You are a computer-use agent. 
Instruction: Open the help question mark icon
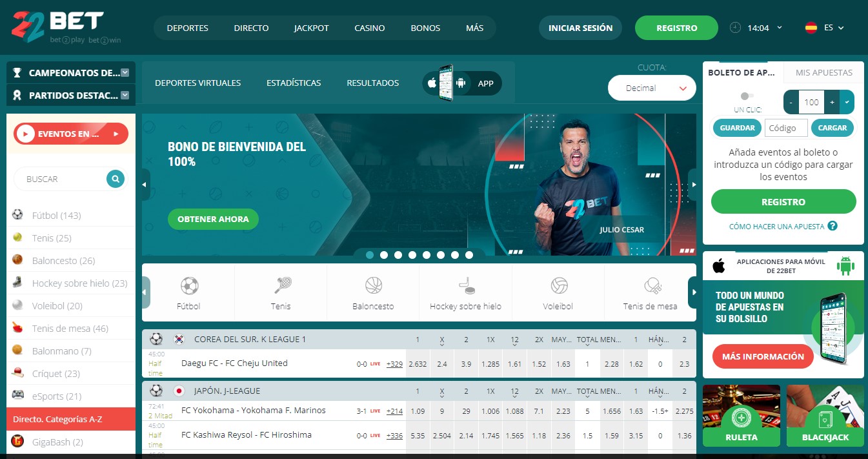(x=833, y=226)
